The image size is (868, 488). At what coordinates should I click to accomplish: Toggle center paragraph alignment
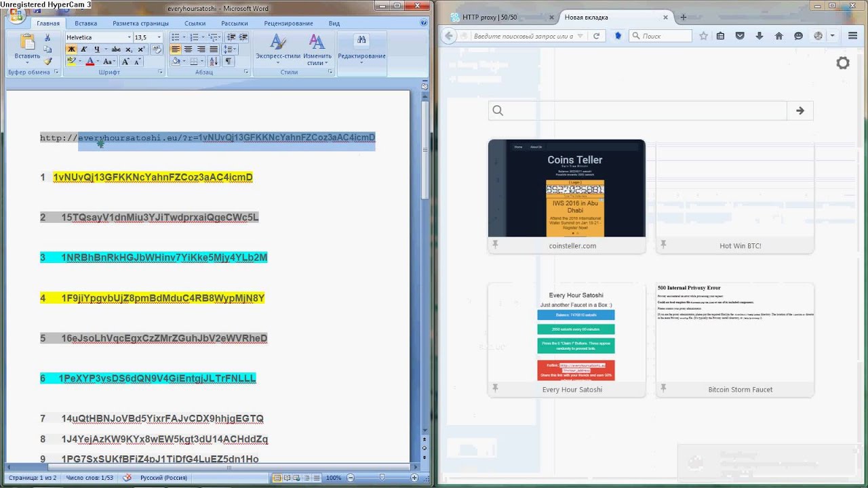pyautogui.click(x=189, y=49)
